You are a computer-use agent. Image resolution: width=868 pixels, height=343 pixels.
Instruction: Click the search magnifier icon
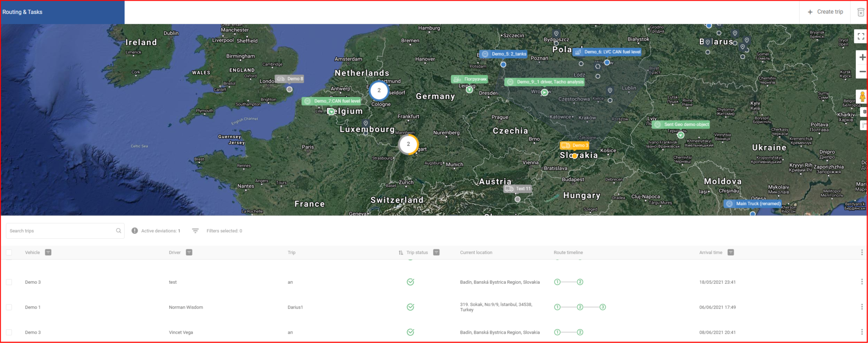click(119, 231)
